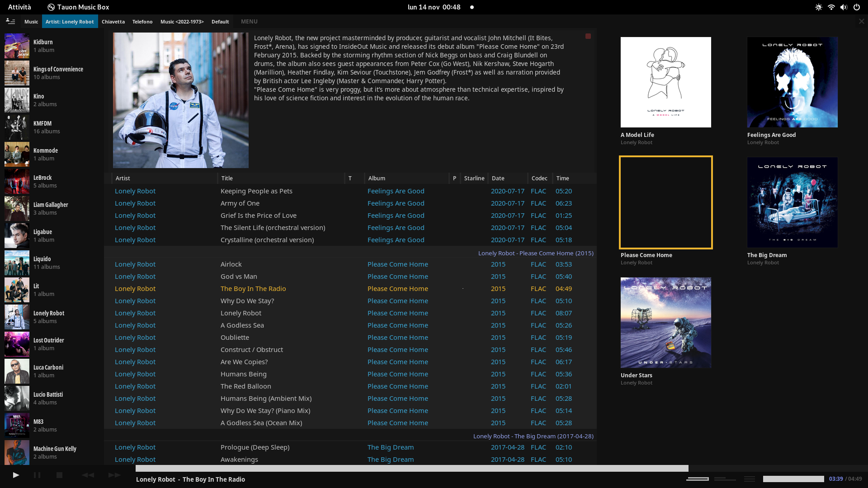
Task: Skip to next track icon
Action: pyautogui.click(x=113, y=475)
